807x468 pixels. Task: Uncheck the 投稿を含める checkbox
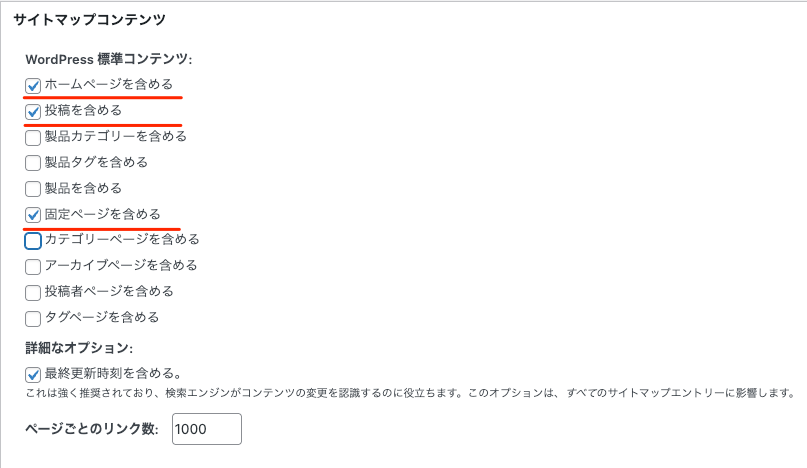(33, 111)
